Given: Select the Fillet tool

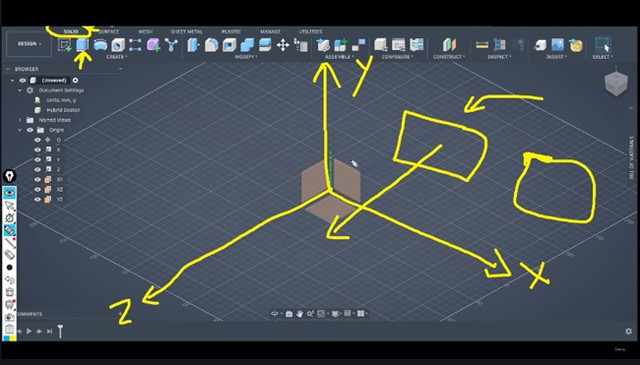Looking at the screenshot, I should [x=211, y=45].
